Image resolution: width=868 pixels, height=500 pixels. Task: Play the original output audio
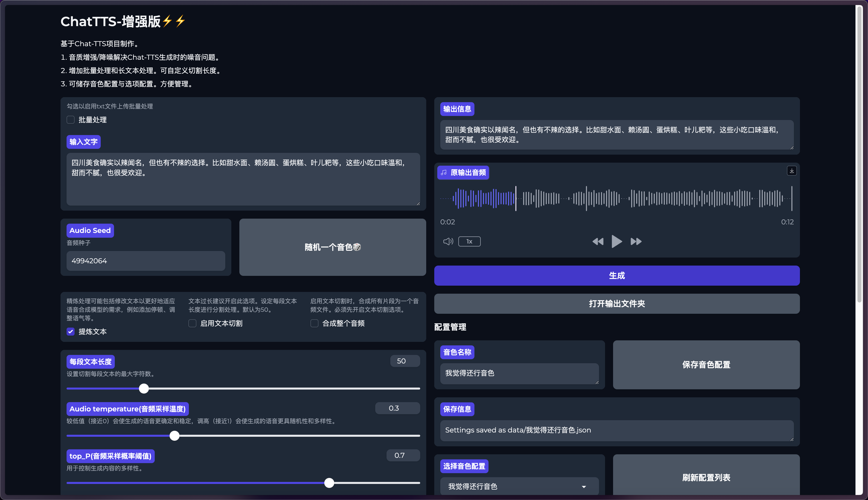pos(616,241)
